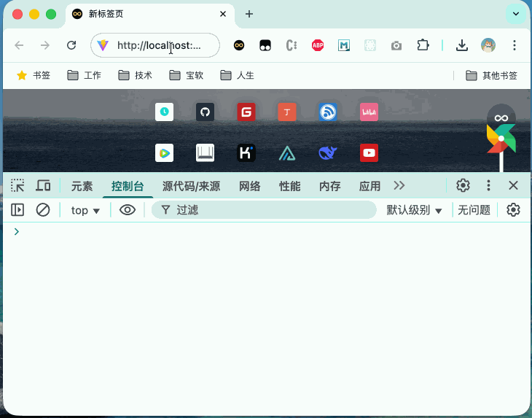Open a new tab with the plus button

tap(249, 14)
